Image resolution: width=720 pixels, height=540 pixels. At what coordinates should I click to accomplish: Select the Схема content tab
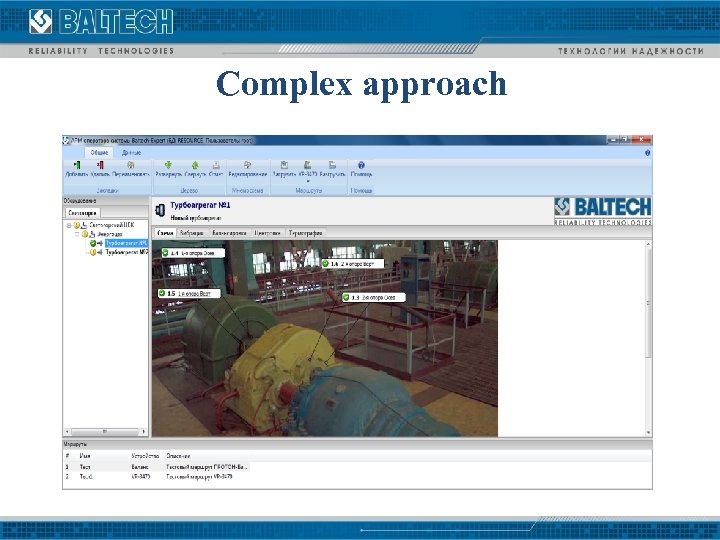(165, 233)
